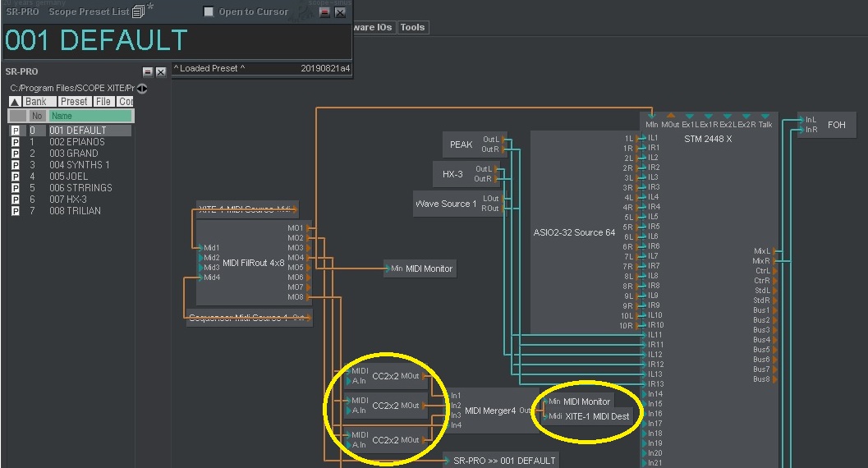Open the Preset menu in SR-PRO
Screen dimensions: 868x468
coord(73,102)
